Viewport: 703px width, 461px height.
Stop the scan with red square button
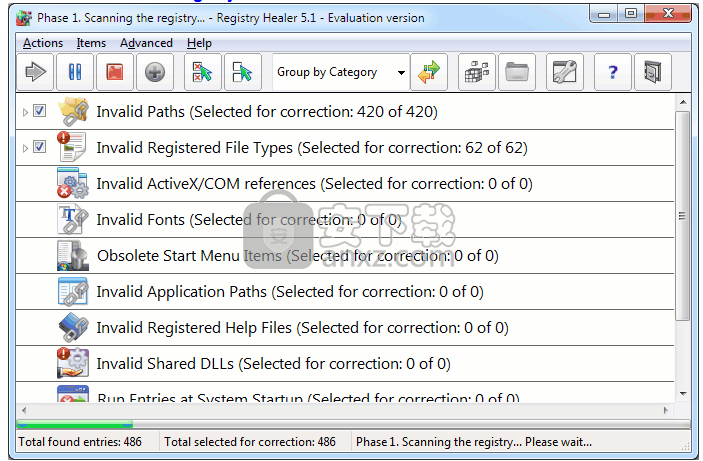pyautogui.click(x=115, y=72)
